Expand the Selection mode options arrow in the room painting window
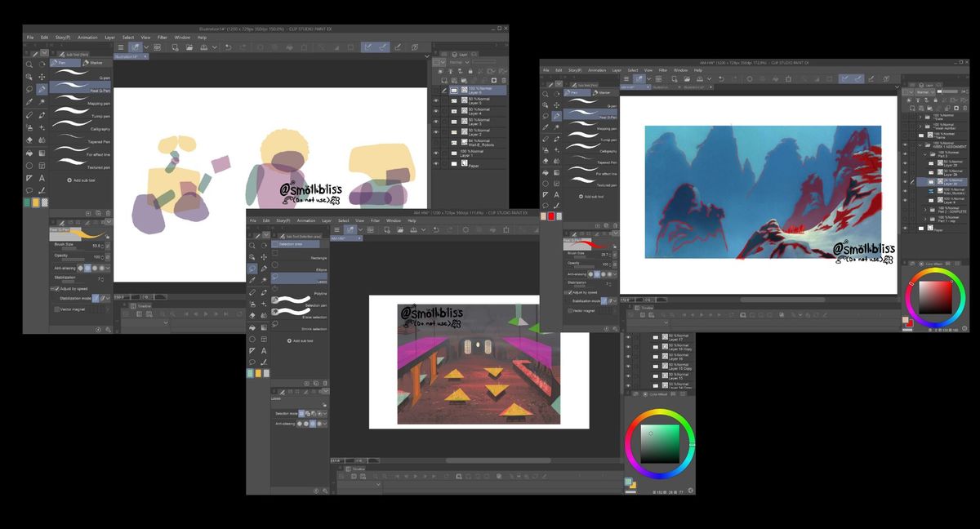980x529 pixels. click(x=325, y=413)
